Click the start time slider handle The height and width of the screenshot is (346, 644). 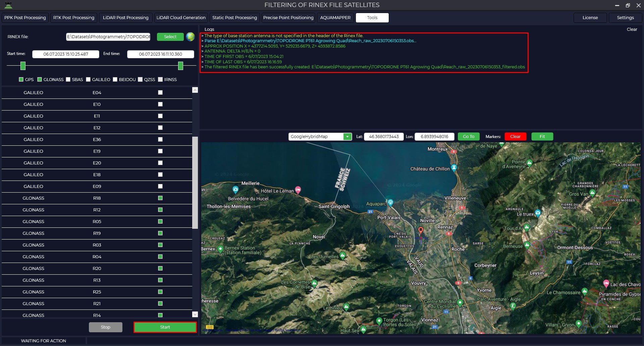23,66
